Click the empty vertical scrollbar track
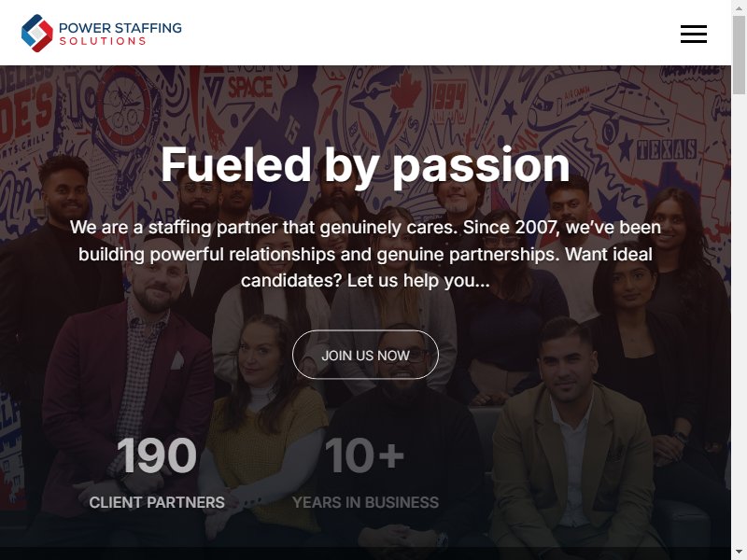Screen dimensions: 747x560 coord(739,319)
